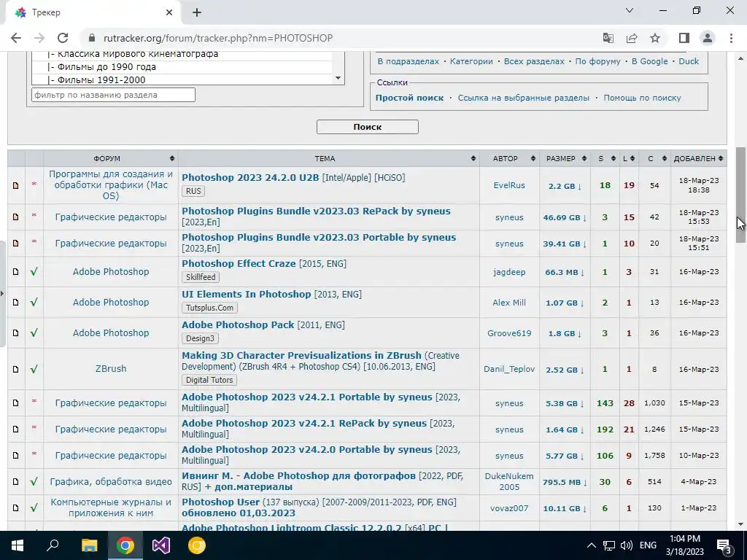Click the document icon in UI Elements In Photoshop row
This screenshot has height=560, width=747.
(x=16, y=302)
